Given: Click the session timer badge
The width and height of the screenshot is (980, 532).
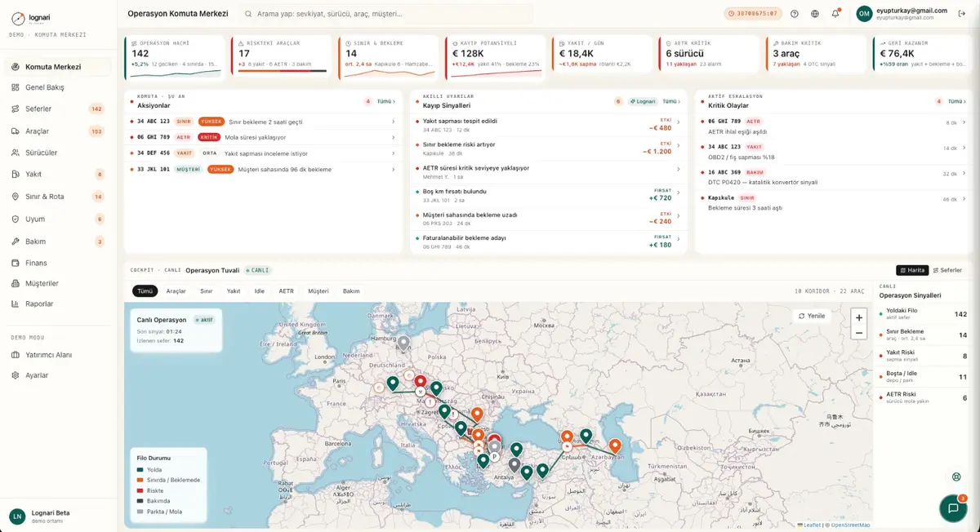Looking at the screenshot, I should pyautogui.click(x=753, y=14).
